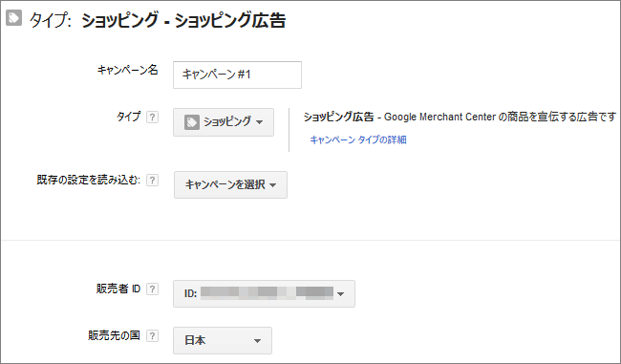Click the page heading ショッピング - ショッピング広告
Viewport: 621px width, 364px height.
183,20
